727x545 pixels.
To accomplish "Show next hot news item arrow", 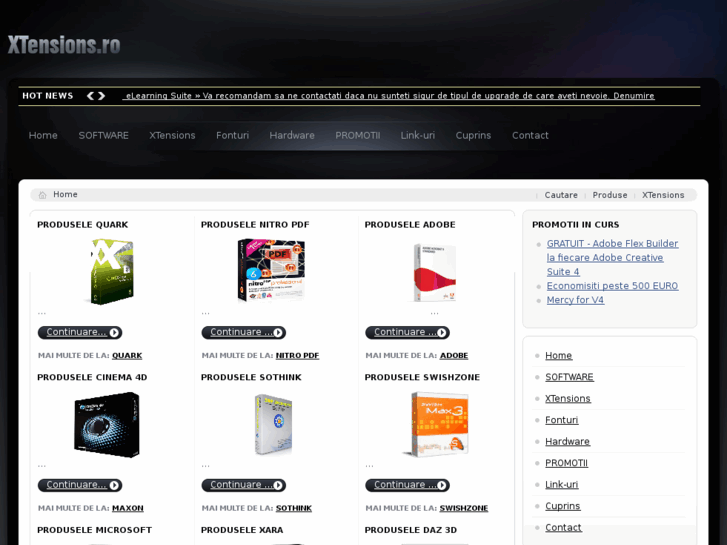I will click(102, 96).
